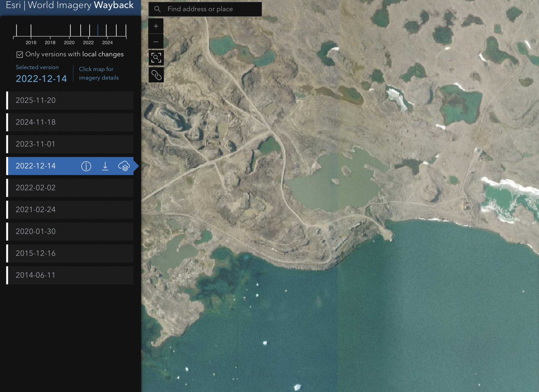
Task: Click the Esri World Imagery Wayback title
Action: coord(69,5)
